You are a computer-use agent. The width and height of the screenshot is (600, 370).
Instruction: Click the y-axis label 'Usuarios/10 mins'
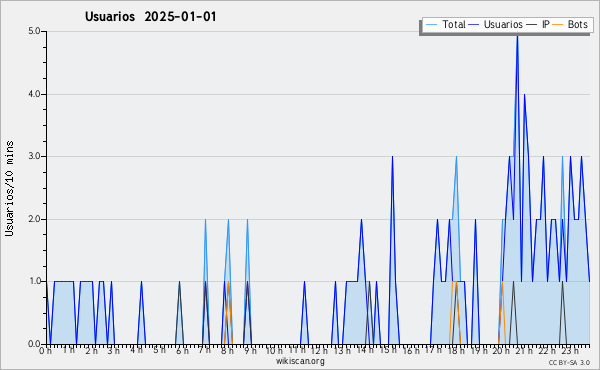point(9,189)
